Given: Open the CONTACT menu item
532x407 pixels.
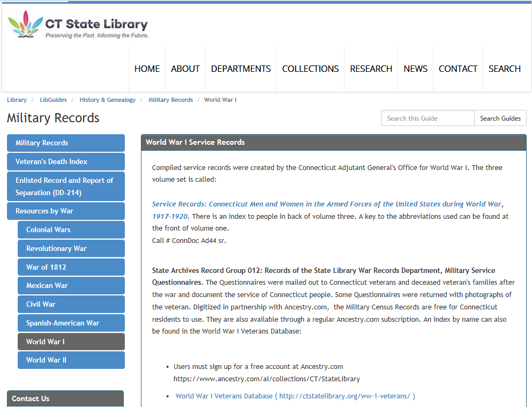Looking at the screenshot, I should [x=458, y=69].
